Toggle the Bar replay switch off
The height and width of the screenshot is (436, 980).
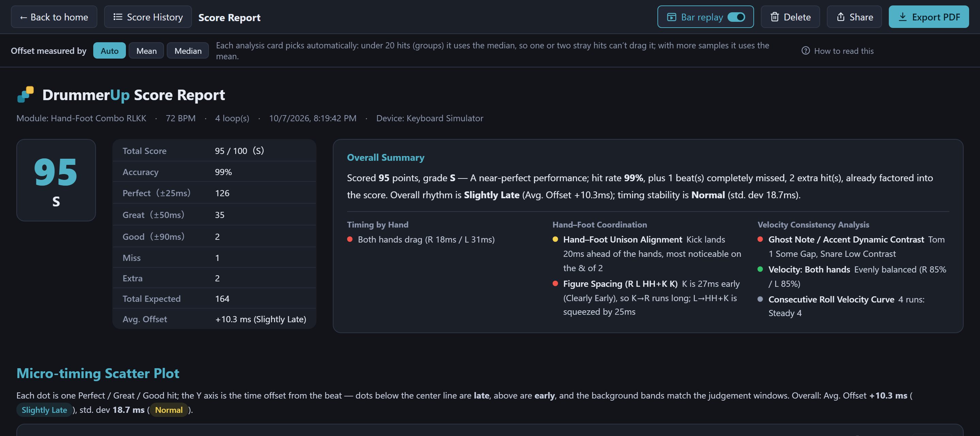[736, 17]
